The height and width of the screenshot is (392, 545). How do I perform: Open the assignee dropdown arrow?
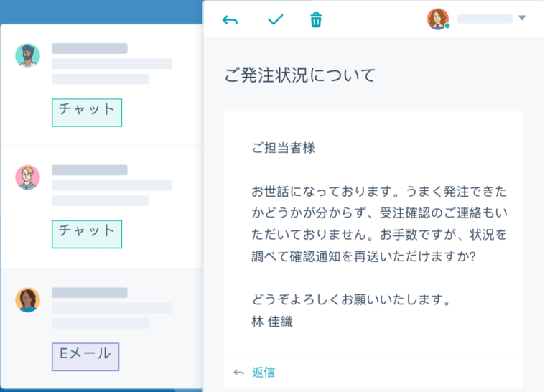point(522,18)
